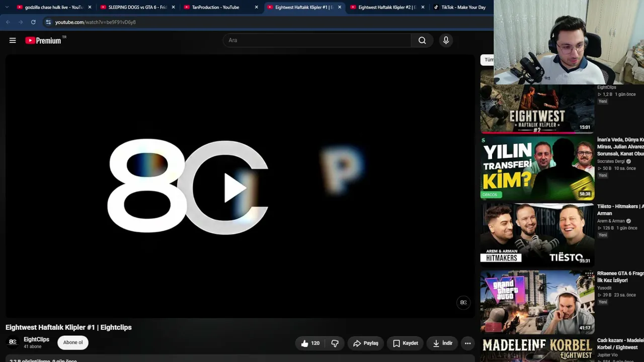Play the video with the center play button
The width and height of the screenshot is (644, 362).
235,188
